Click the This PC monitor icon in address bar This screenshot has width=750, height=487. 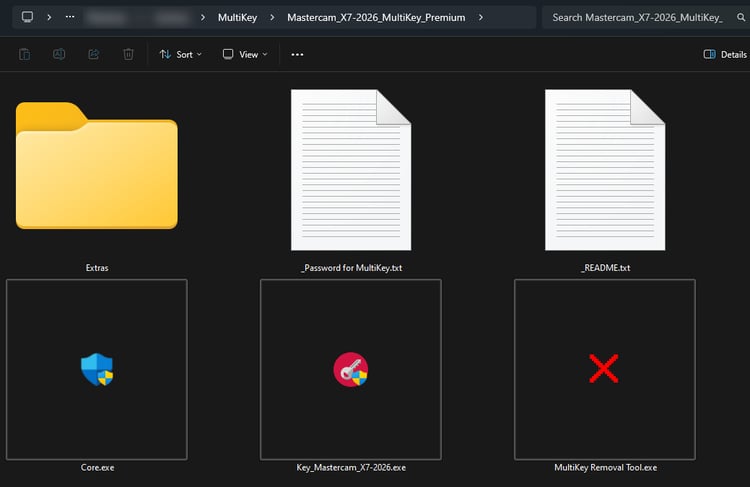point(27,17)
